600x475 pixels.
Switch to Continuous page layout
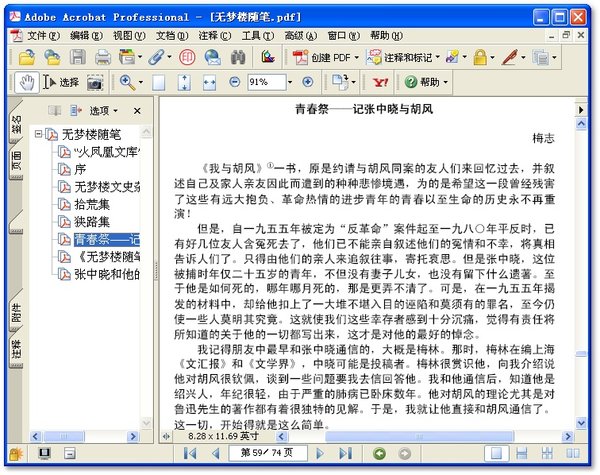click(x=522, y=454)
